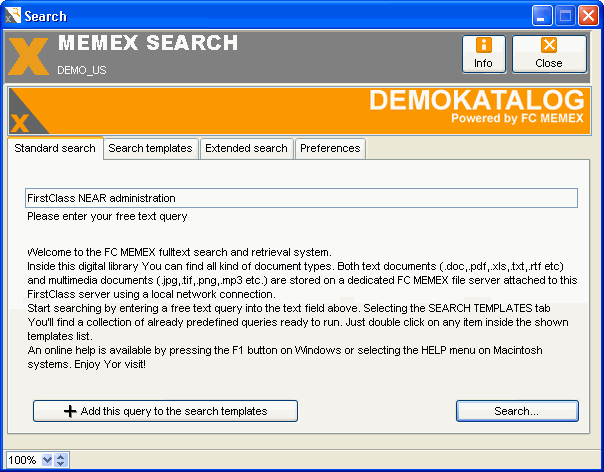Click the MEMEX orange X logo icon
This screenshot has height=472, width=604.
pyautogui.click(x=28, y=56)
